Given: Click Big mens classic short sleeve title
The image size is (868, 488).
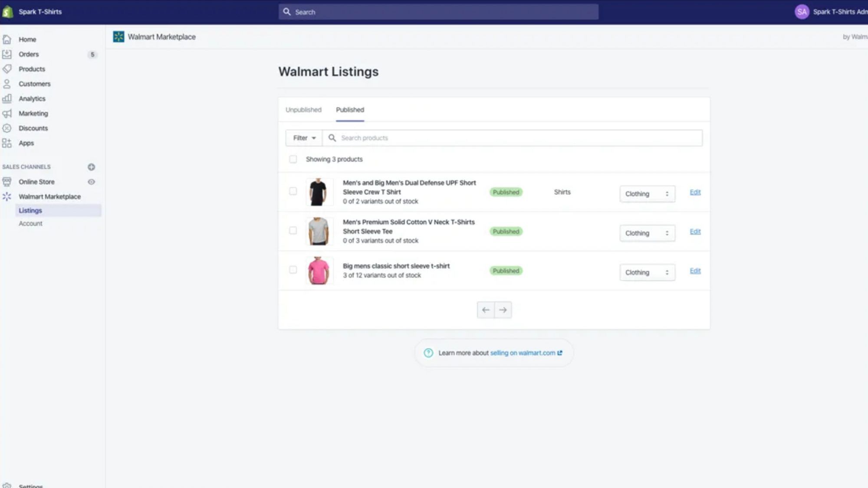Looking at the screenshot, I should click(x=396, y=266).
